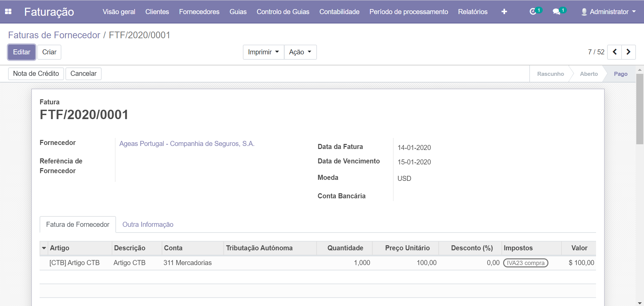Screen dimensions: 644x306
Task: Open the Relatórios menu
Action: (x=473, y=12)
